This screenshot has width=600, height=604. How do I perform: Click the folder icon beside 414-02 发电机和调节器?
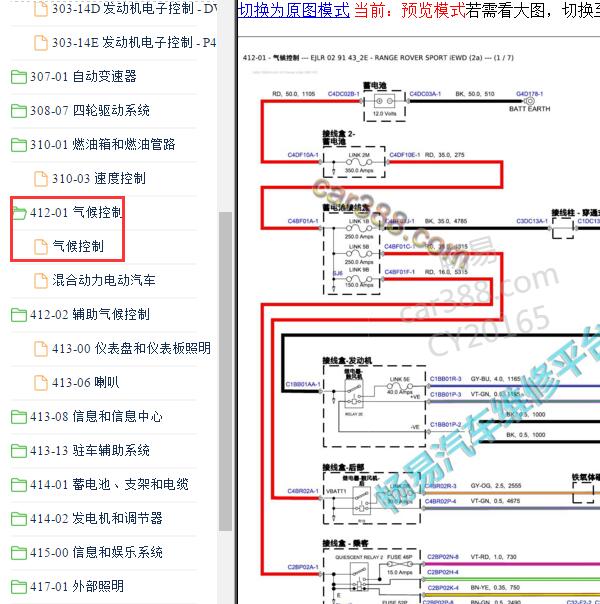(x=18, y=518)
